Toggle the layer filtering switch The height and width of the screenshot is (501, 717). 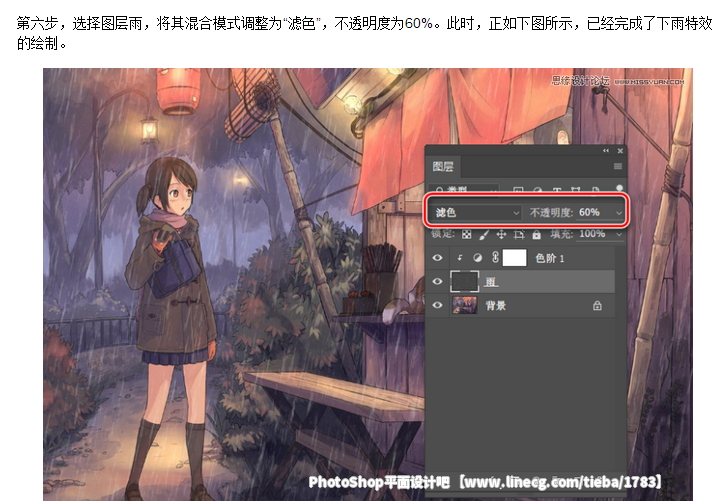[x=619, y=189]
